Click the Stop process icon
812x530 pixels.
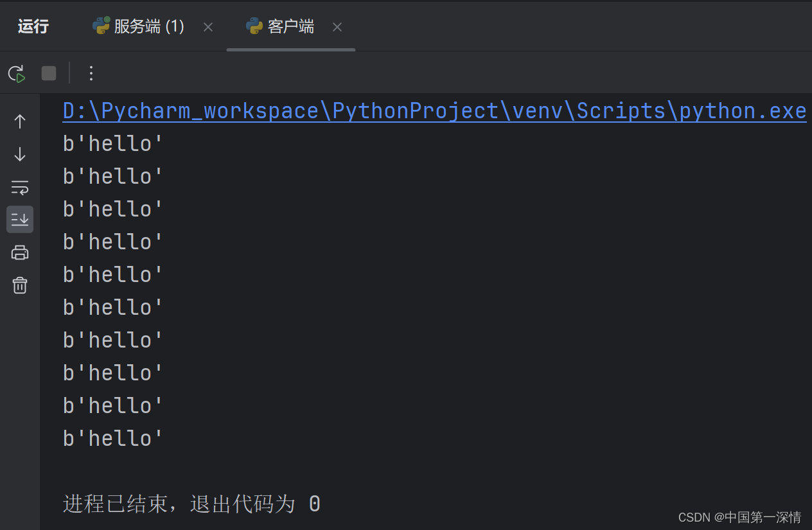pos(49,73)
